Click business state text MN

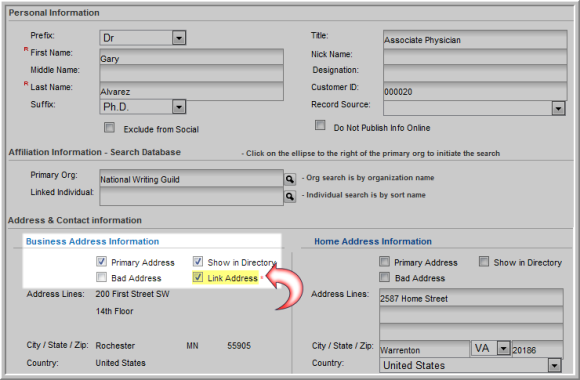[x=192, y=346]
